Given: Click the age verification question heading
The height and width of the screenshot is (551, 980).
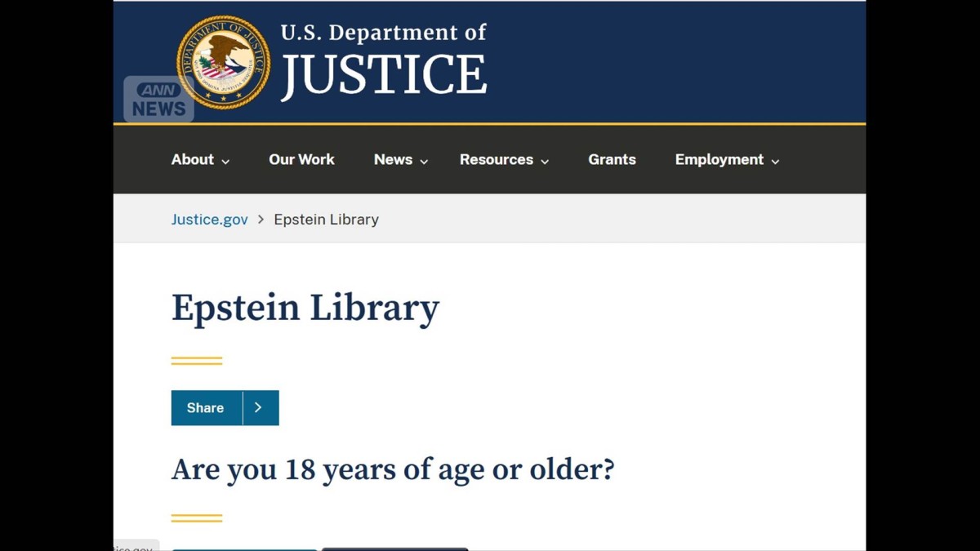Looking at the screenshot, I should click(392, 470).
